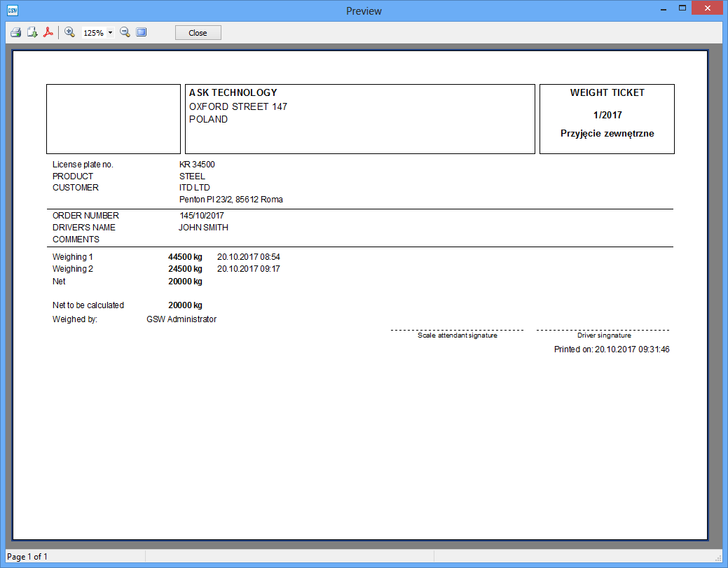Click the 125% zoom value field
728x568 pixels.
tap(93, 33)
